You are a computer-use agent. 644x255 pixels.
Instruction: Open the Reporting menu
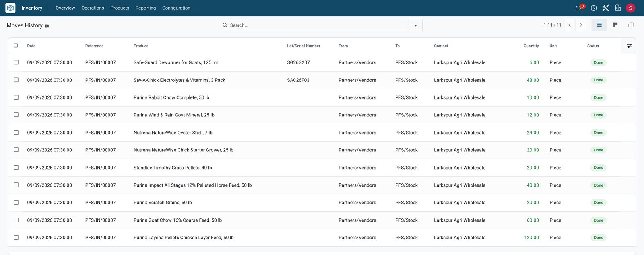(146, 8)
